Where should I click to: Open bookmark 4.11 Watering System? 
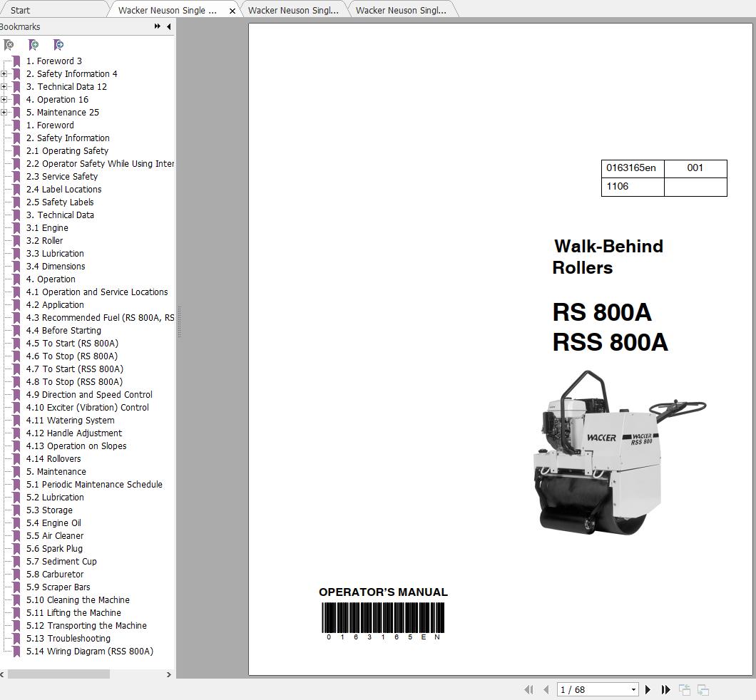pos(71,421)
